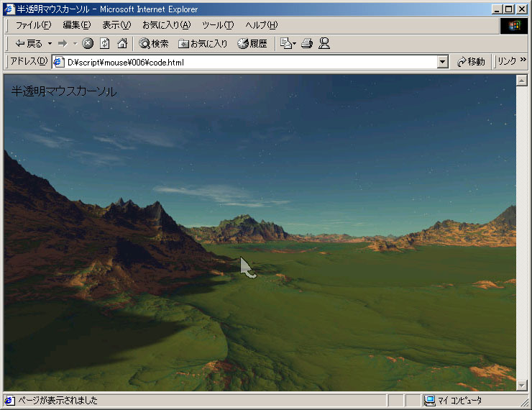This screenshot has height=410, width=532.
Task: Open the 表示(V) menu
Action: (x=116, y=25)
